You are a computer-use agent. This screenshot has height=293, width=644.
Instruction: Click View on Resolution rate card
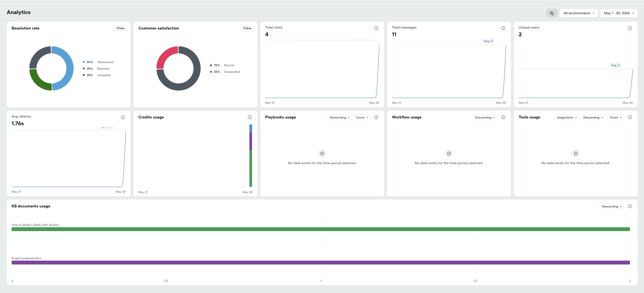tap(121, 28)
